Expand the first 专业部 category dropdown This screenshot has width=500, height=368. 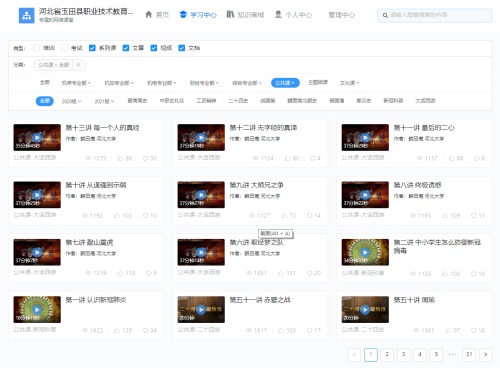point(76,83)
